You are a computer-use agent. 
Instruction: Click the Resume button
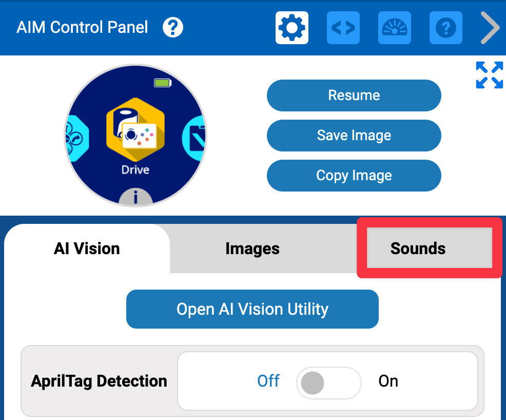click(354, 95)
